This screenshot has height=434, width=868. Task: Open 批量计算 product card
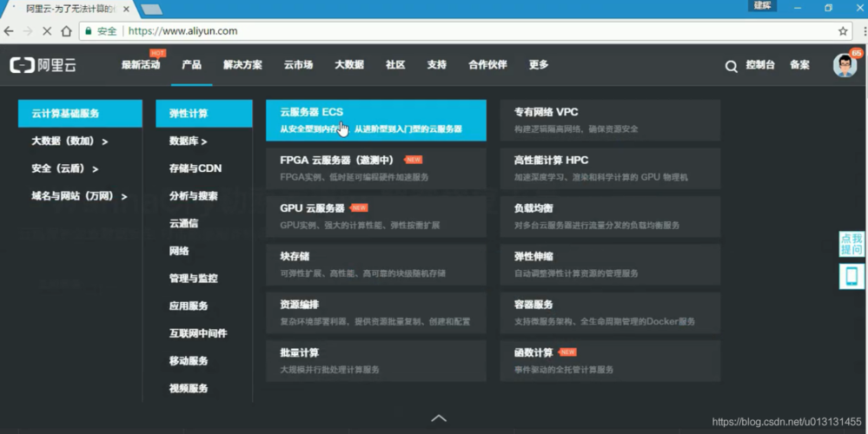coord(376,360)
